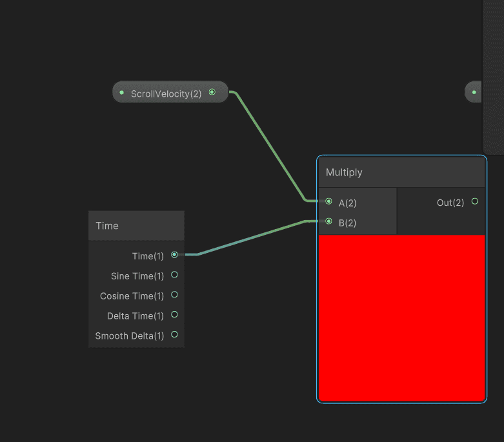Click the Smooth Delta(1) output port

pyautogui.click(x=174, y=335)
